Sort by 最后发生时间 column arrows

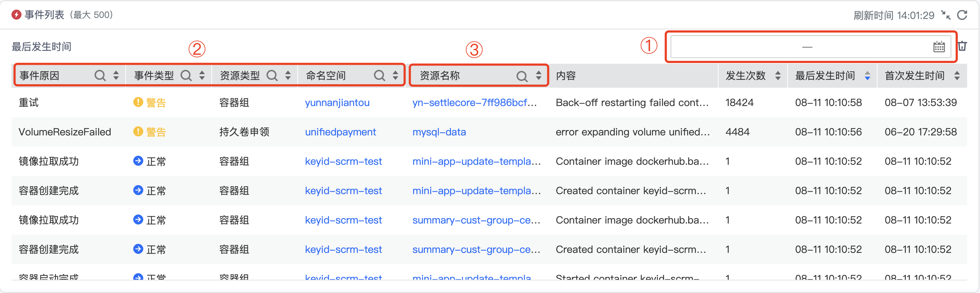coord(868,76)
